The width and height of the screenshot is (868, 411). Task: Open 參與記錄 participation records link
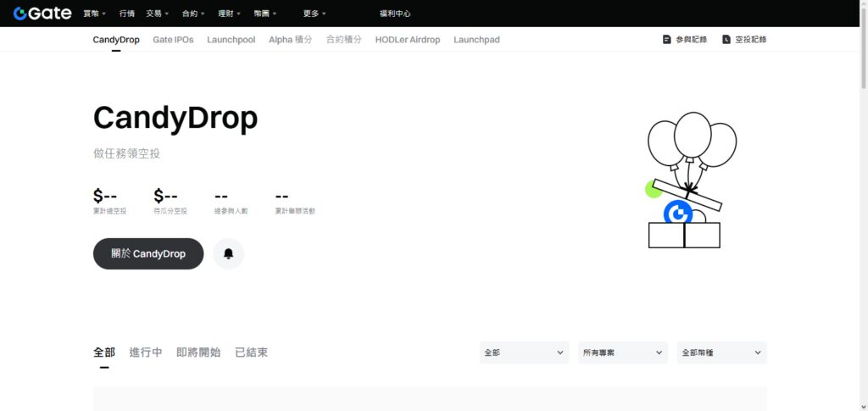685,40
